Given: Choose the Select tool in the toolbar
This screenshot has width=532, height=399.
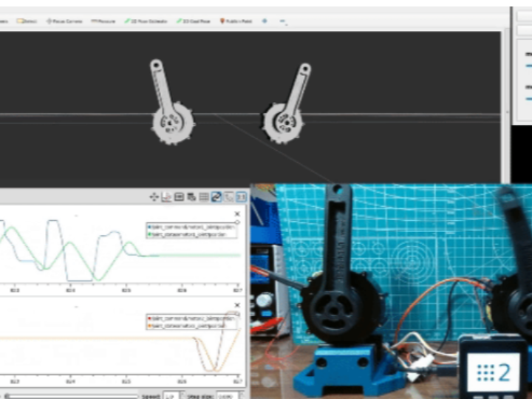Looking at the screenshot, I should tap(27, 21).
